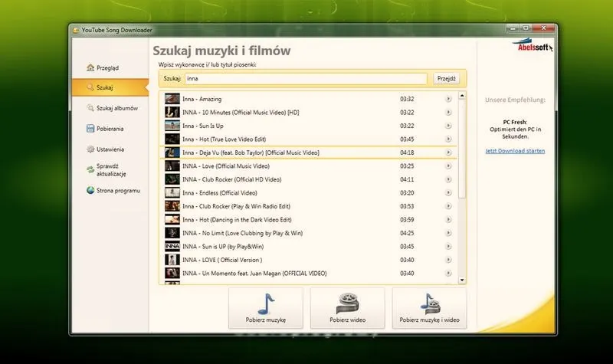Select 'INNA - 10 Minutes (Official Music Video) [HD]'
The height and width of the screenshot is (364, 613).
[308, 112]
